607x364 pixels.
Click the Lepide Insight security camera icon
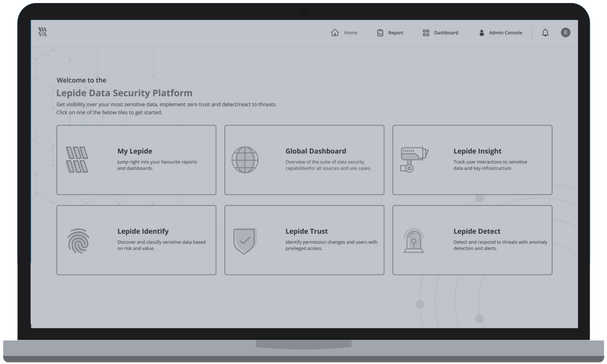(414, 160)
